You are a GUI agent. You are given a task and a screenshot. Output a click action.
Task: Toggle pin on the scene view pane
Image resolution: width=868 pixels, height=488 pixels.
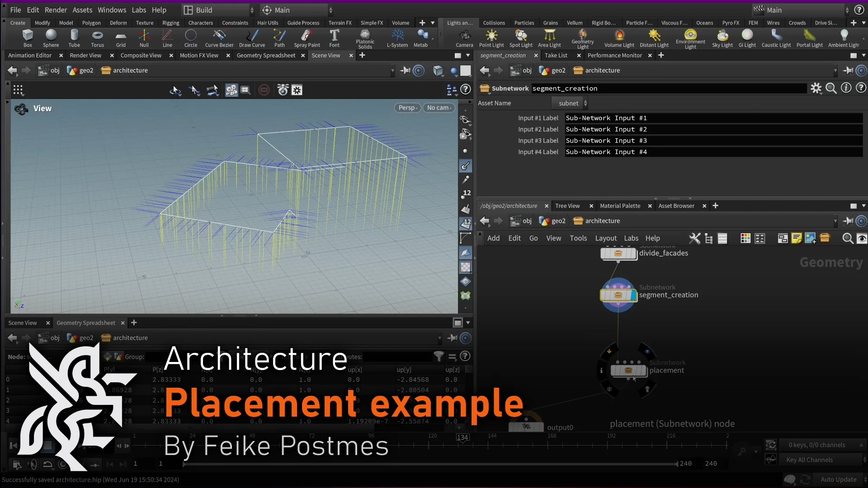coord(406,70)
